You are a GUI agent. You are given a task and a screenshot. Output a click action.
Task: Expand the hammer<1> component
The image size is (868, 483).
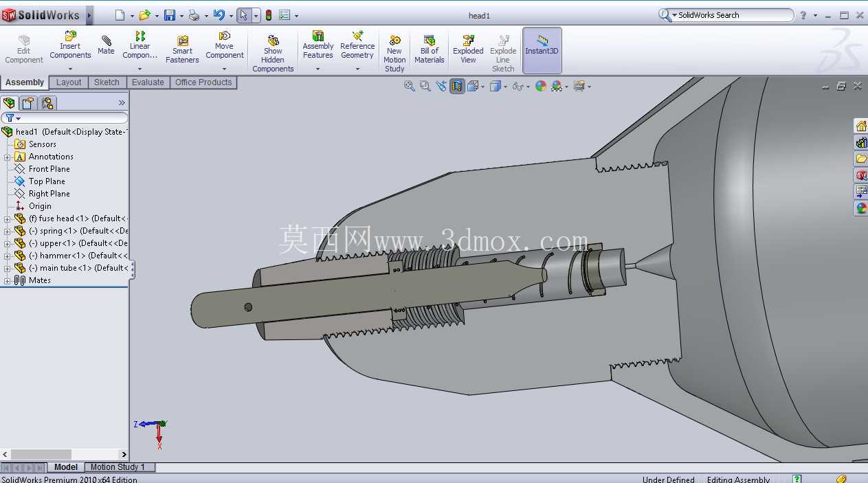click(x=7, y=256)
